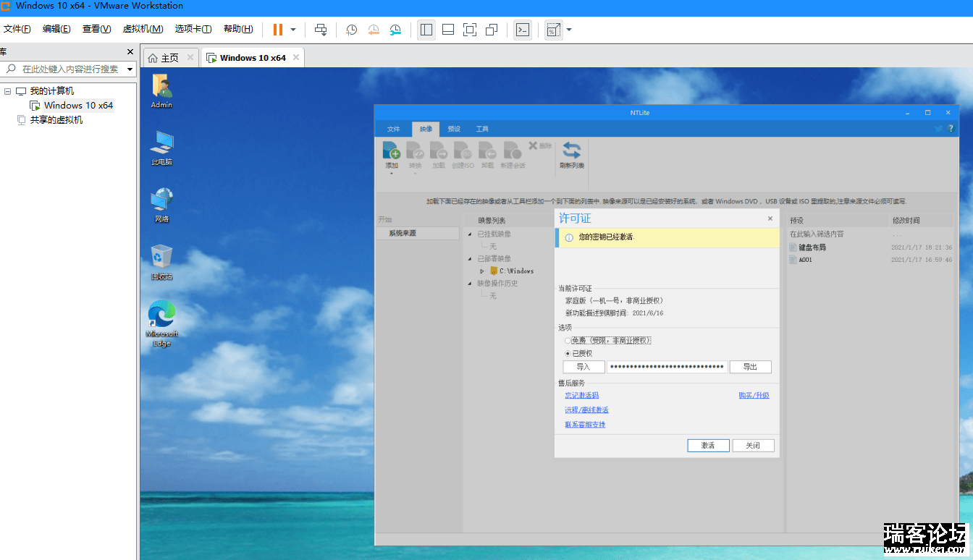Click the Twitter bird icon in NTLite

tap(938, 129)
